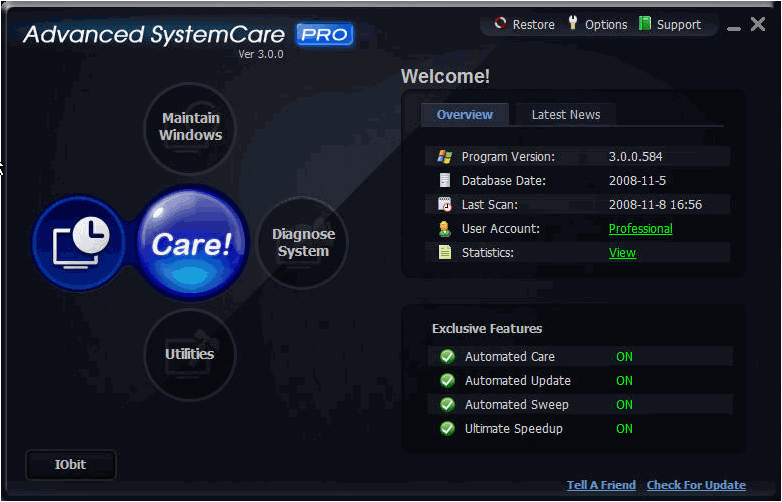The image size is (782, 502).
Task: Click version number 3.0.0.584
Action: [635, 157]
